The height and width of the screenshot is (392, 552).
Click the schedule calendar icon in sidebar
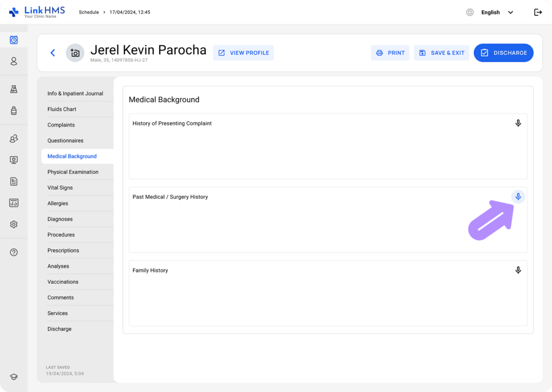(x=13, y=40)
